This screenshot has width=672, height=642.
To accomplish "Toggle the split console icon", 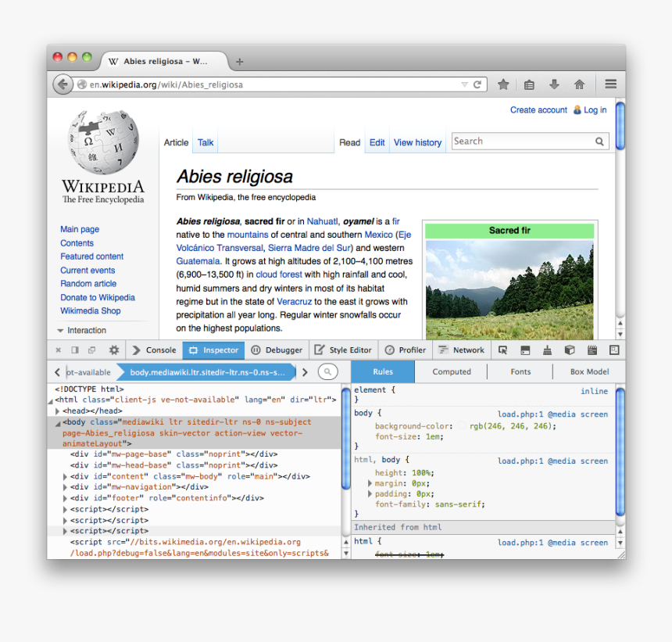I will (525, 350).
